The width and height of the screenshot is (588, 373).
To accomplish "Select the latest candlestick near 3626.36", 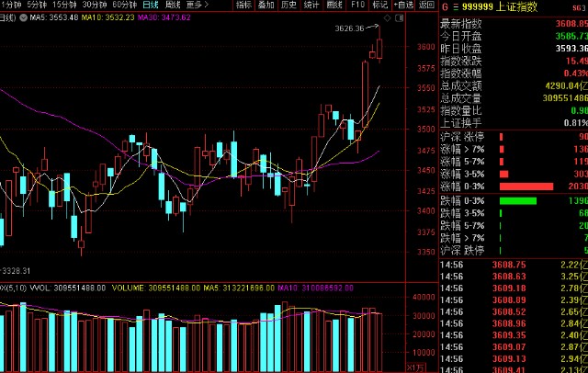I will click(379, 49).
